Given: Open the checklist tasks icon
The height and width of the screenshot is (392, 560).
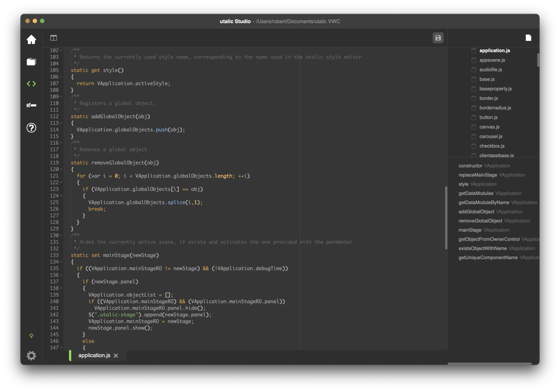Looking at the screenshot, I should click(31, 105).
